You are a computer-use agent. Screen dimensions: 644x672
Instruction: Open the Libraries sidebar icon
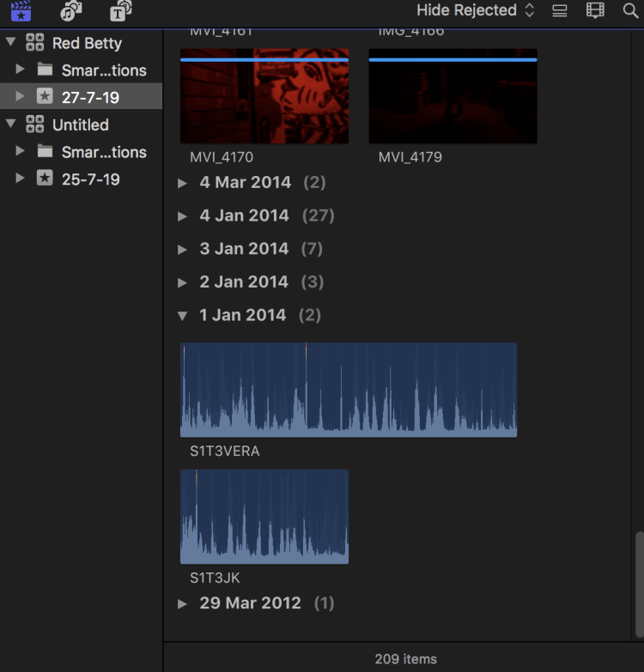[x=21, y=11]
